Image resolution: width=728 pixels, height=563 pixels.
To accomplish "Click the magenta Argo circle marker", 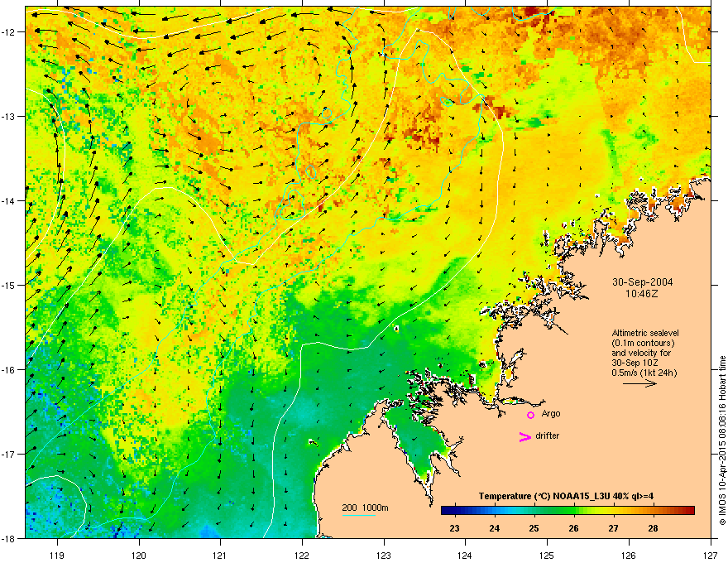I will click(x=530, y=415).
